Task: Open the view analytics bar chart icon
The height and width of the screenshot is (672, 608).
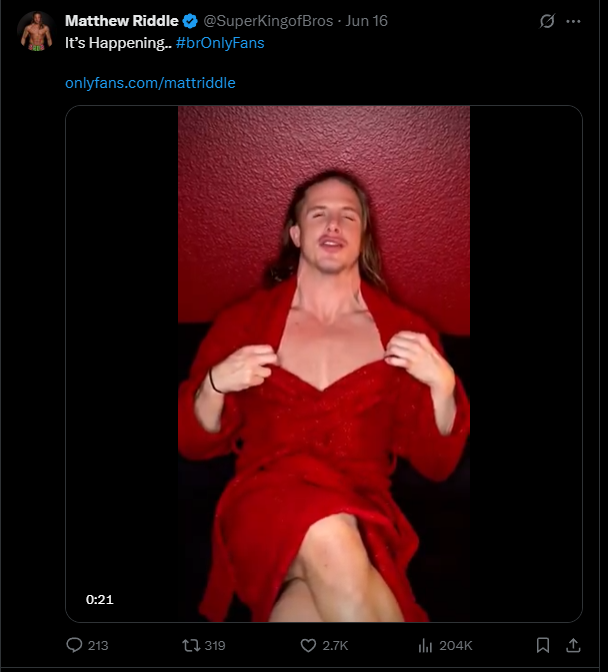Action: pyautogui.click(x=425, y=645)
